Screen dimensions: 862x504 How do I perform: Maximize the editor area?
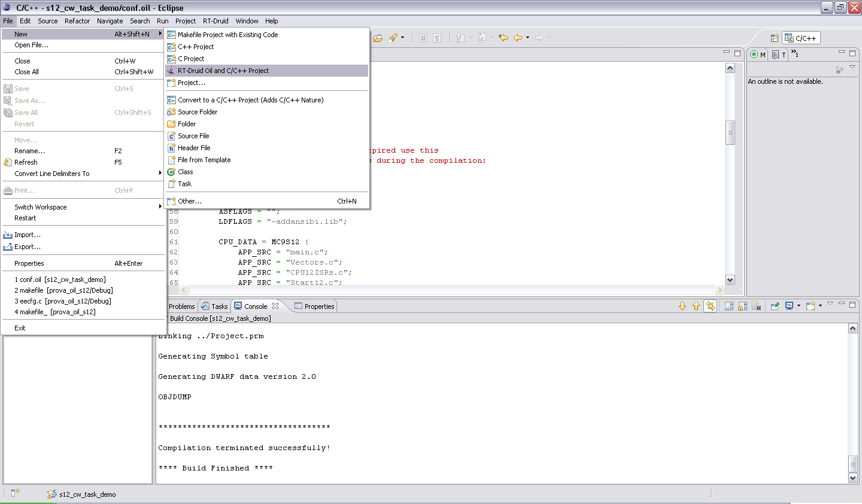tap(737, 53)
